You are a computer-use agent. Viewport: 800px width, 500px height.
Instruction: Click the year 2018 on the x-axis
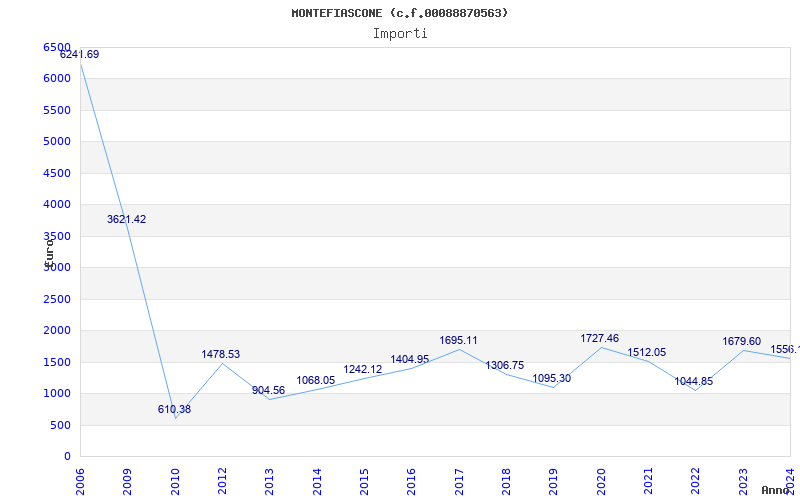pyautogui.click(x=506, y=482)
